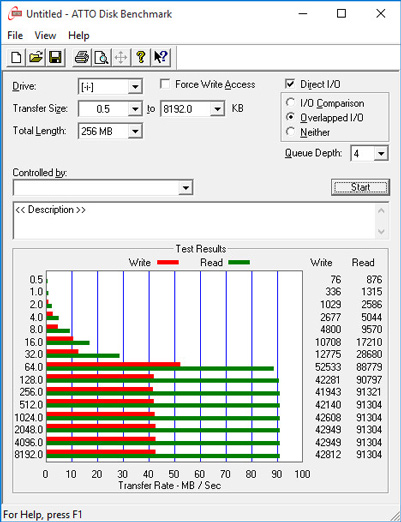Open the Total Length 256 MB dropdown
Image resolution: width=401 pixels, height=522 pixels.
(135, 131)
